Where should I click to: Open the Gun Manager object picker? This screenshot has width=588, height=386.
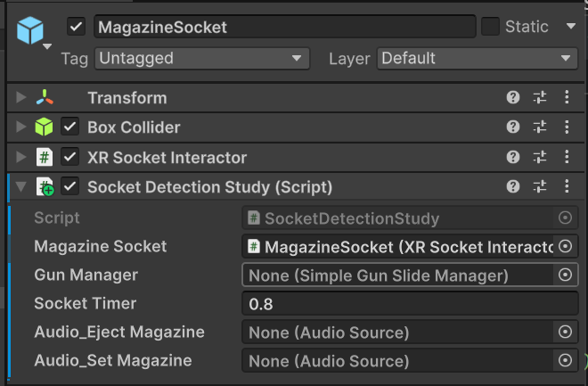pos(565,275)
